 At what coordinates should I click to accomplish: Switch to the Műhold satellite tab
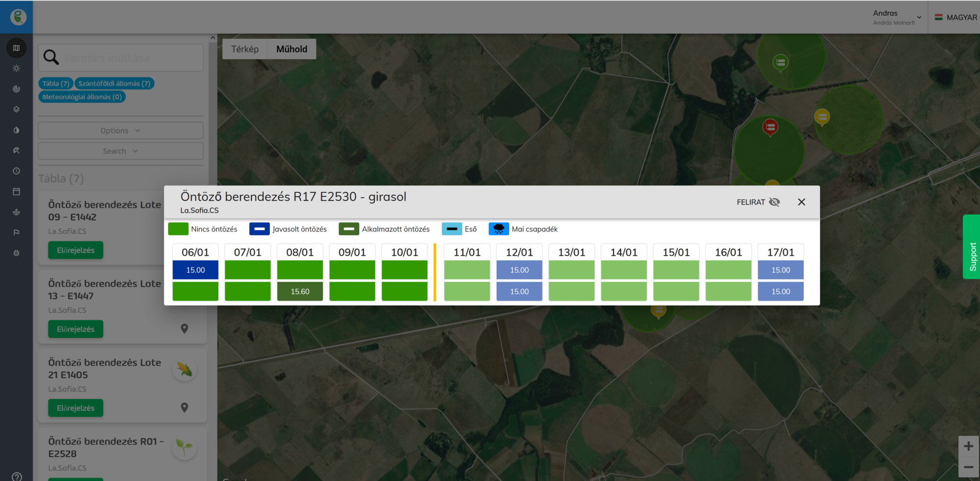coord(291,49)
